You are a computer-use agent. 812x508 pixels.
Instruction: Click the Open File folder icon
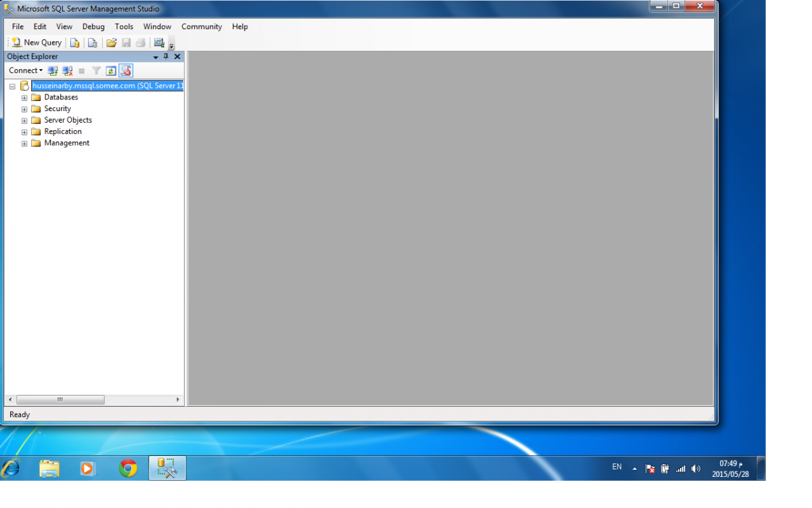[112, 43]
